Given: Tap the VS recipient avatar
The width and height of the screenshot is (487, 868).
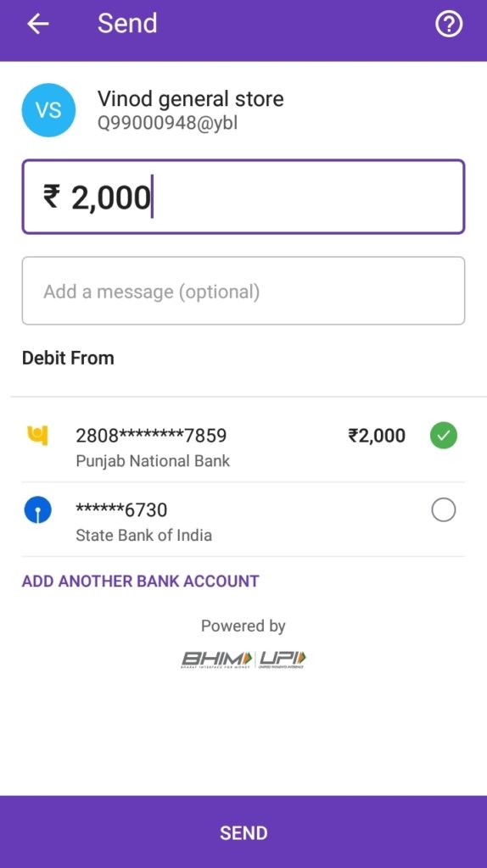Looking at the screenshot, I should click(x=48, y=110).
